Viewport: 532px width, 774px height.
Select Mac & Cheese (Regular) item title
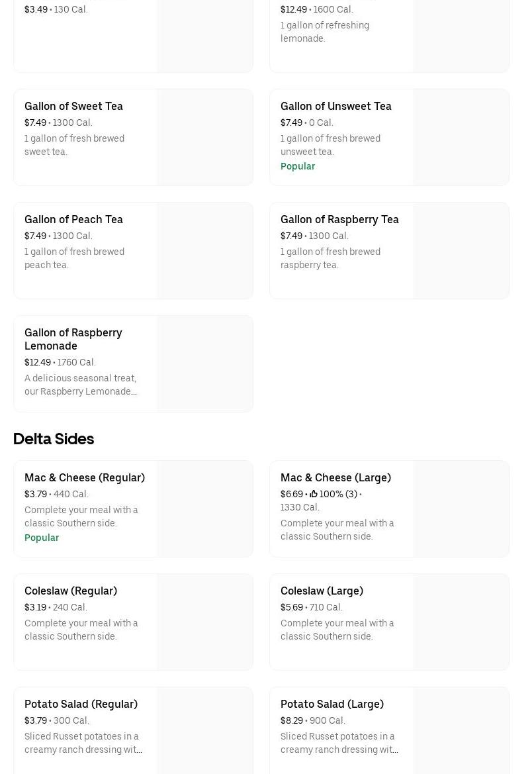[84, 477]
